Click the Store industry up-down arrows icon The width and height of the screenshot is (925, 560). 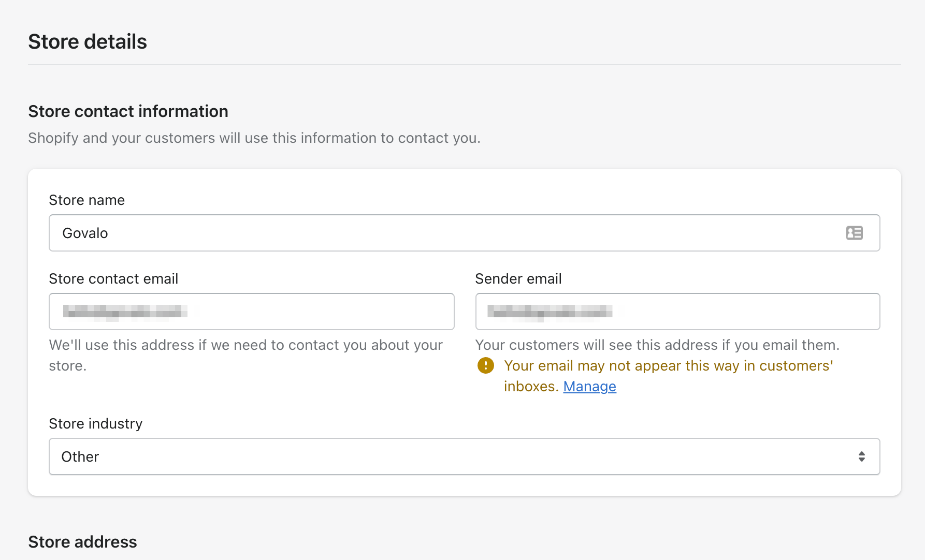click(861, 456)
